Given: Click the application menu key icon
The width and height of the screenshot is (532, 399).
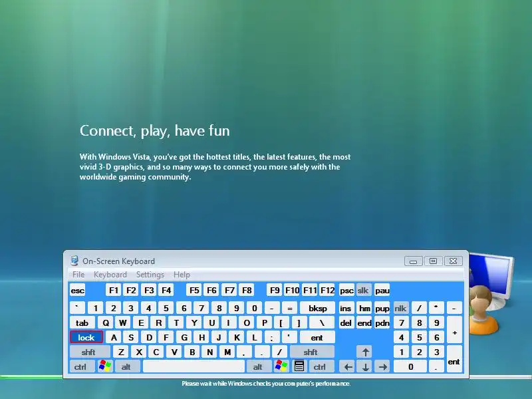Looking at the screenshot, I should 299,366.
